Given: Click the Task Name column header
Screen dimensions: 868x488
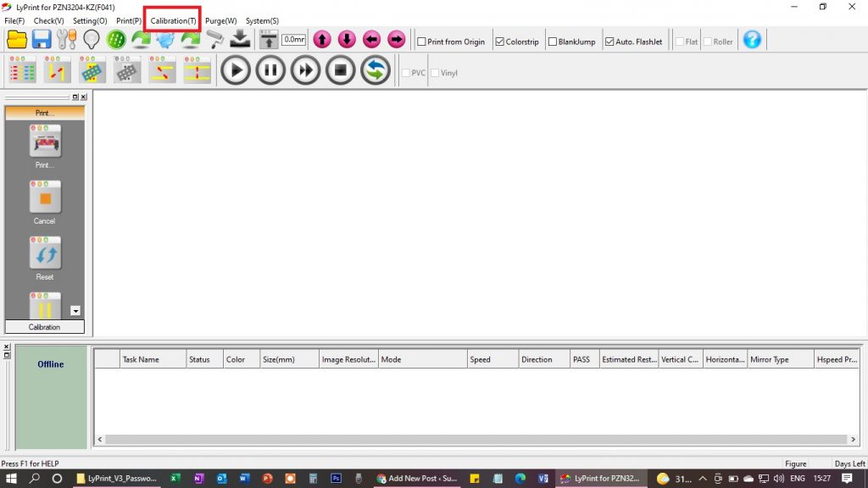Looking at the screenshot, I should coord(141,359).
